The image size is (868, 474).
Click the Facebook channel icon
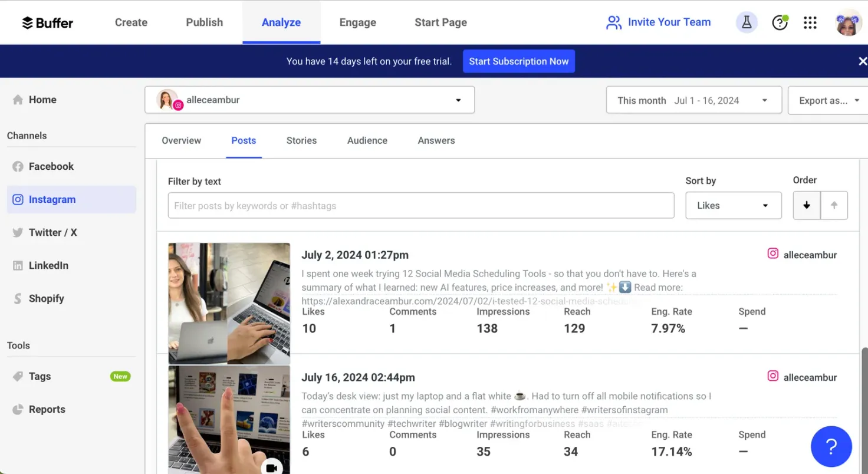18,166
